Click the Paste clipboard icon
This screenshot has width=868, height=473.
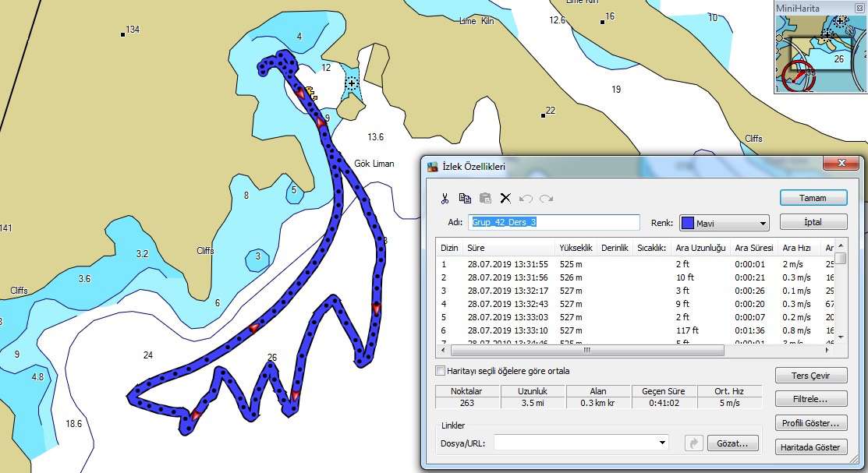[x=486, y=198]
